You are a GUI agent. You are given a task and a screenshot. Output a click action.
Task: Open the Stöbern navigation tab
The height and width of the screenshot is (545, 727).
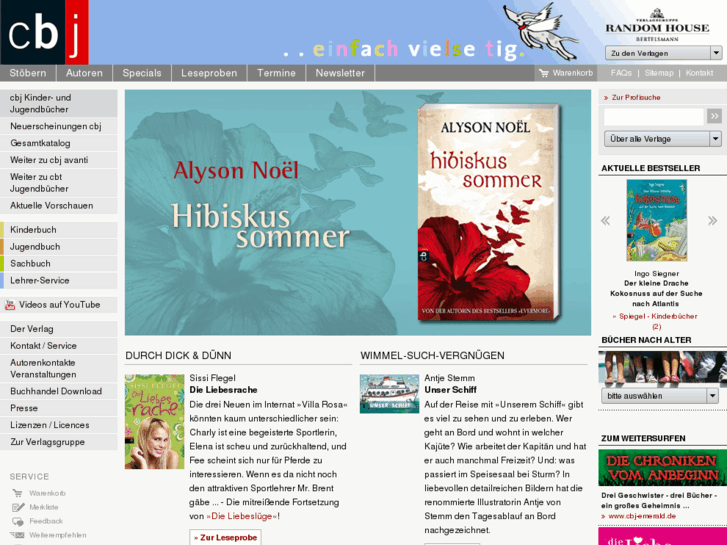click(x=28, y=73)
